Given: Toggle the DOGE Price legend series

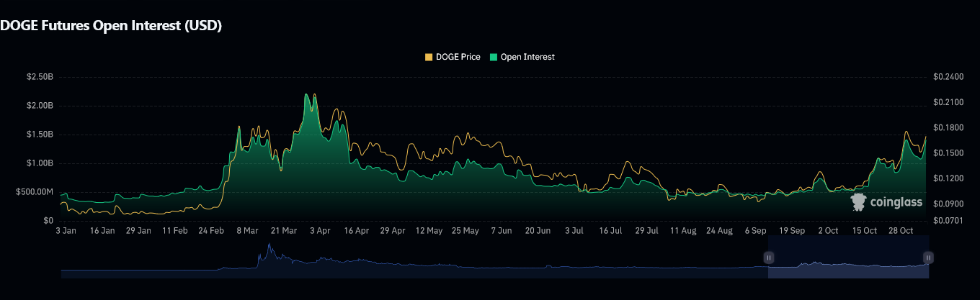Looking at the screenshot, I should [453, 57].
